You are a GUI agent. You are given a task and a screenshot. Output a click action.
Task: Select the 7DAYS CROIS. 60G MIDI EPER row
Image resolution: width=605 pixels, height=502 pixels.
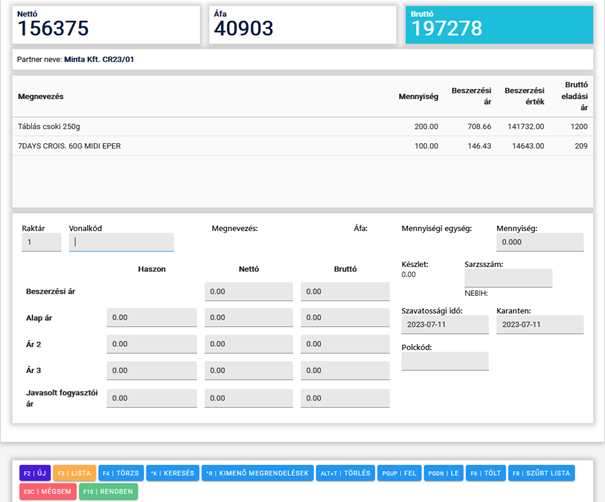(302, 146)
